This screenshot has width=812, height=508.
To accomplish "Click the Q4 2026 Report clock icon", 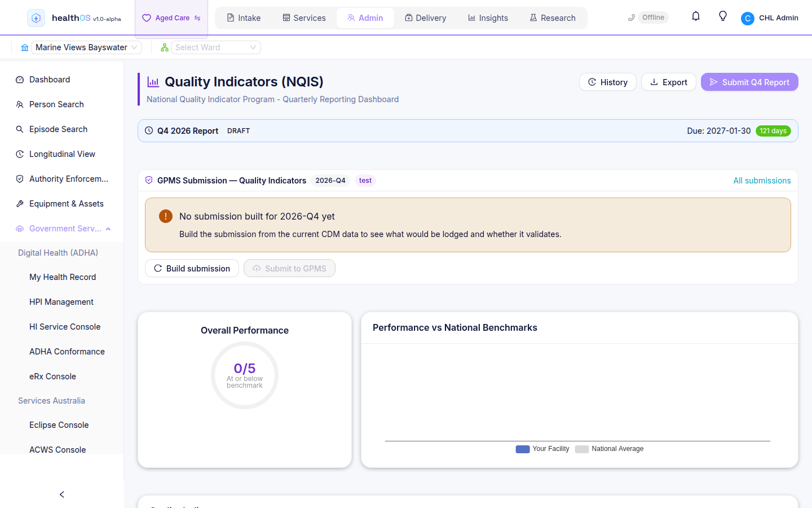I will (149, 130).
